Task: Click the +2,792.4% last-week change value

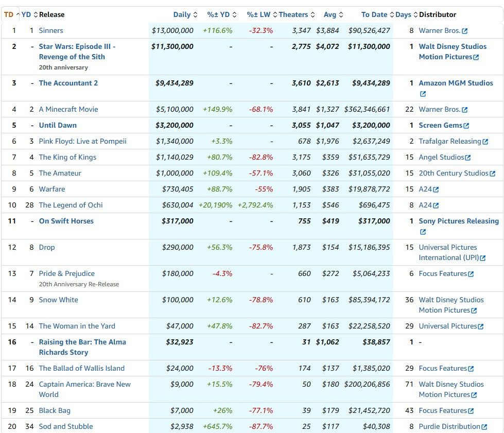Action: point(255,205)
